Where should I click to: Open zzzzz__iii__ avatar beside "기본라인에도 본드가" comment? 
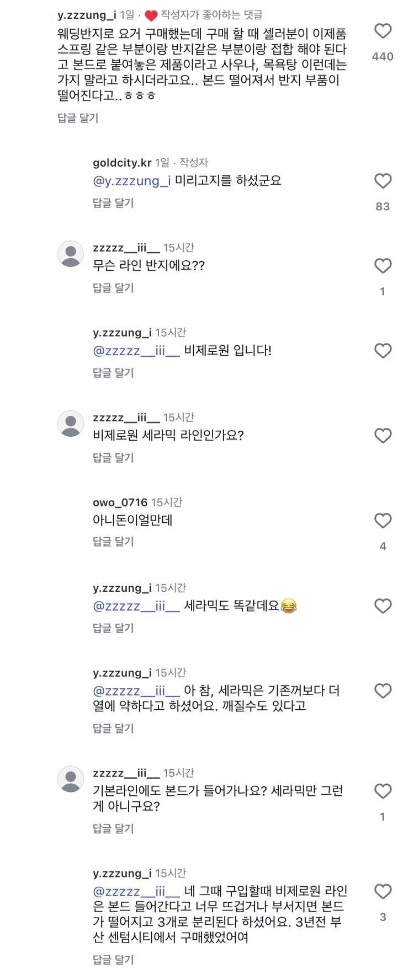(x=71, y=780)
